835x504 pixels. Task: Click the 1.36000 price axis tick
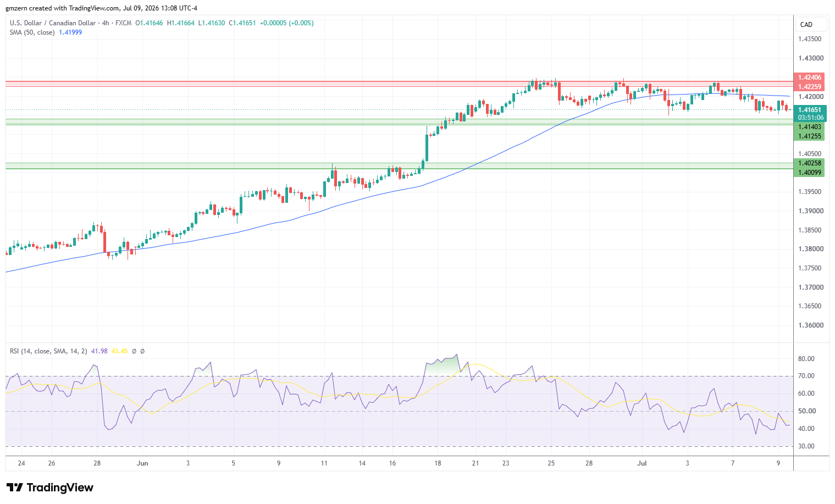[810, 325]
